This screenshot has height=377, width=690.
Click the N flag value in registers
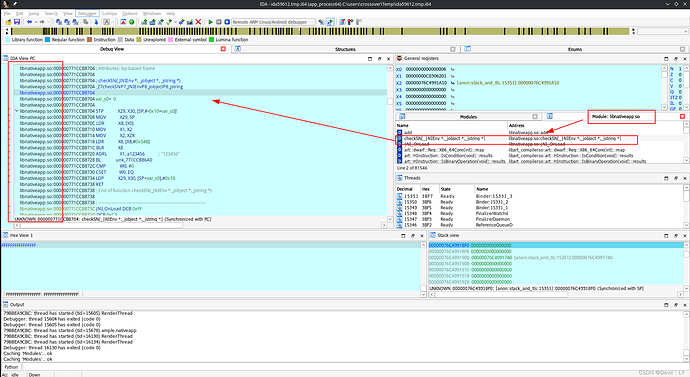[680, 69]
